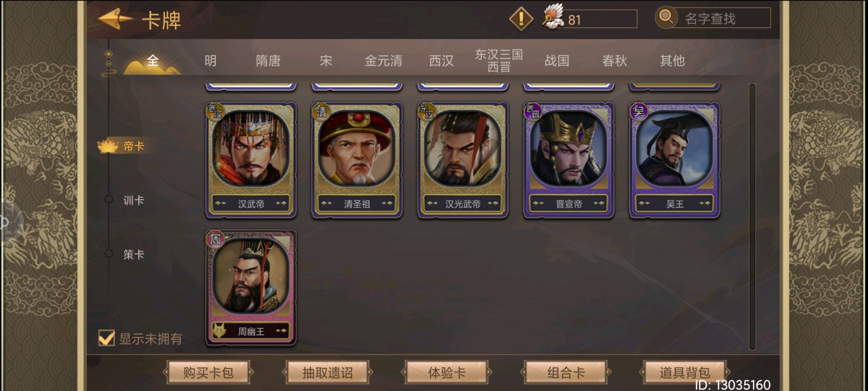Select the lotus 帝卡 category icon
Screen dimensions: 868x391
tap(108, 146)
